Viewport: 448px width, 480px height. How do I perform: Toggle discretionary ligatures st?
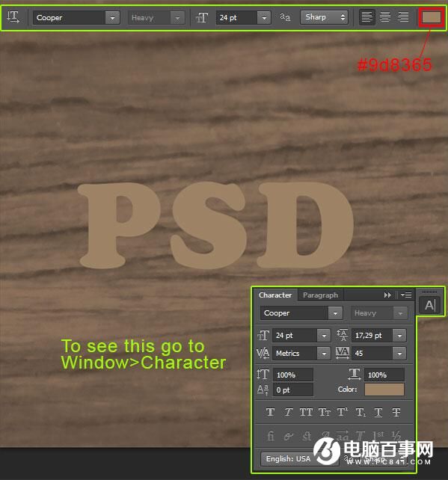[x=306, y=435]
